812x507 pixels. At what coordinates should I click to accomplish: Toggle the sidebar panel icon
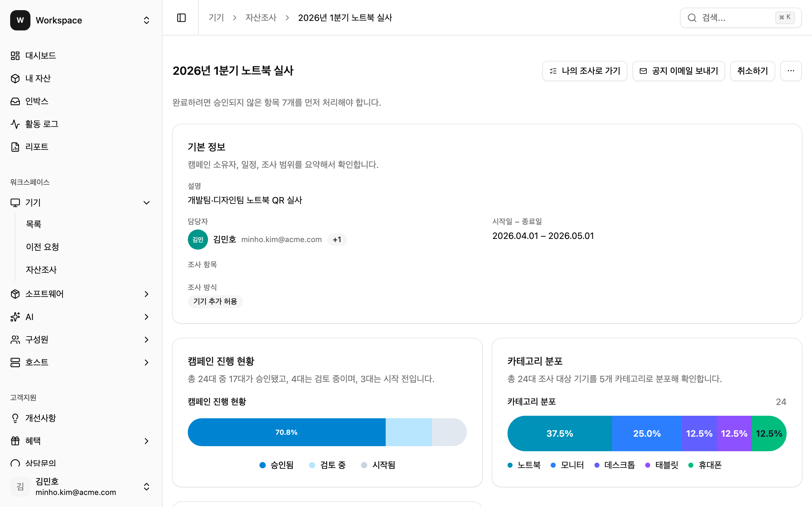tap(181, 18)
